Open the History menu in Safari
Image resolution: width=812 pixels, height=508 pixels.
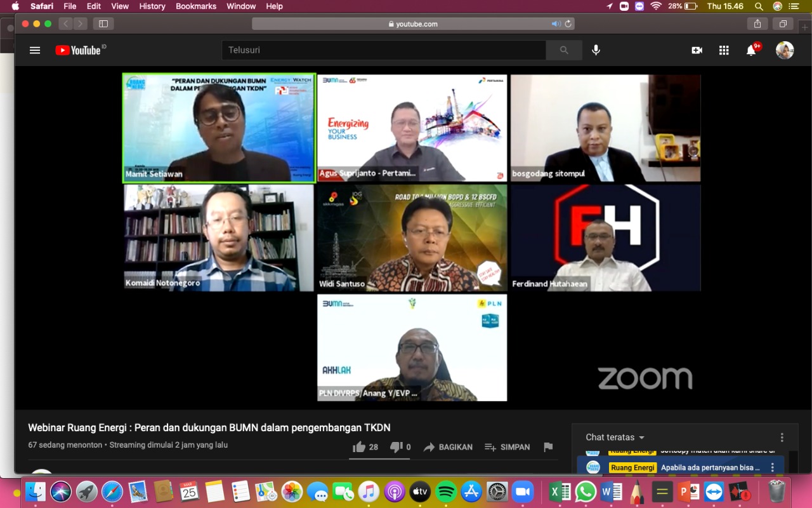click(152, 6)
